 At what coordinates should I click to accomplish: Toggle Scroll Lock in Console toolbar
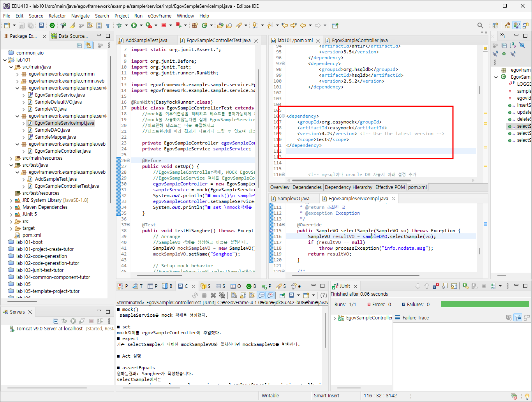(243, 295)
